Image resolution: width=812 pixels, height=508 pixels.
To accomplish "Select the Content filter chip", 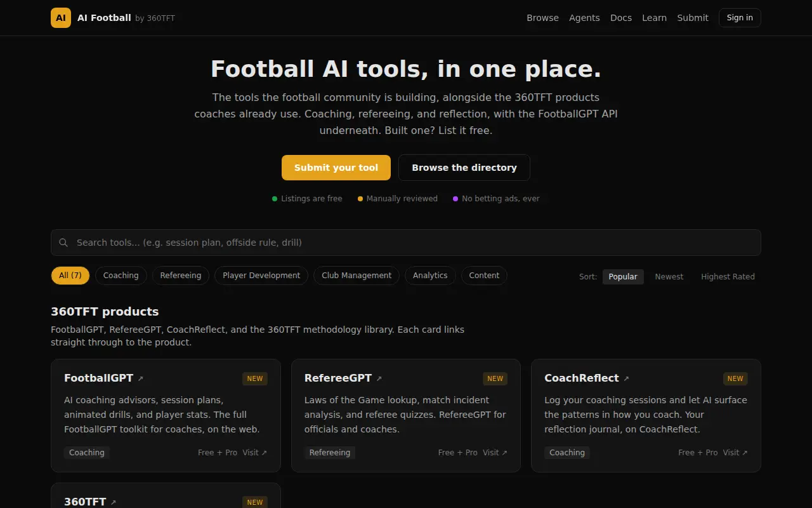I will point(484,276).
